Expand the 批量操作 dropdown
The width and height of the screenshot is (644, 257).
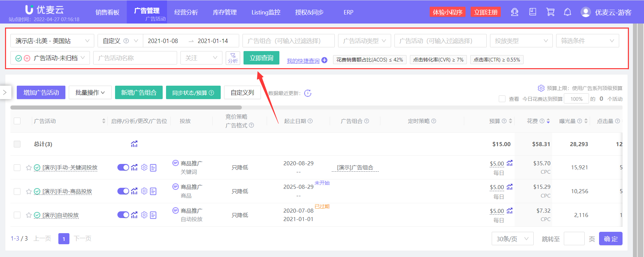click(x=90, y=92)
